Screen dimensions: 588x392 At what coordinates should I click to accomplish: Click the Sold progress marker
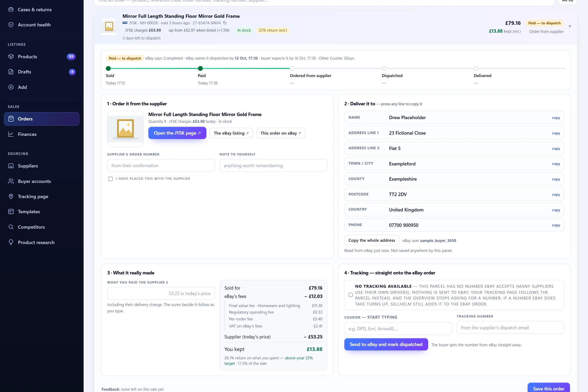[x=108, y=68]
